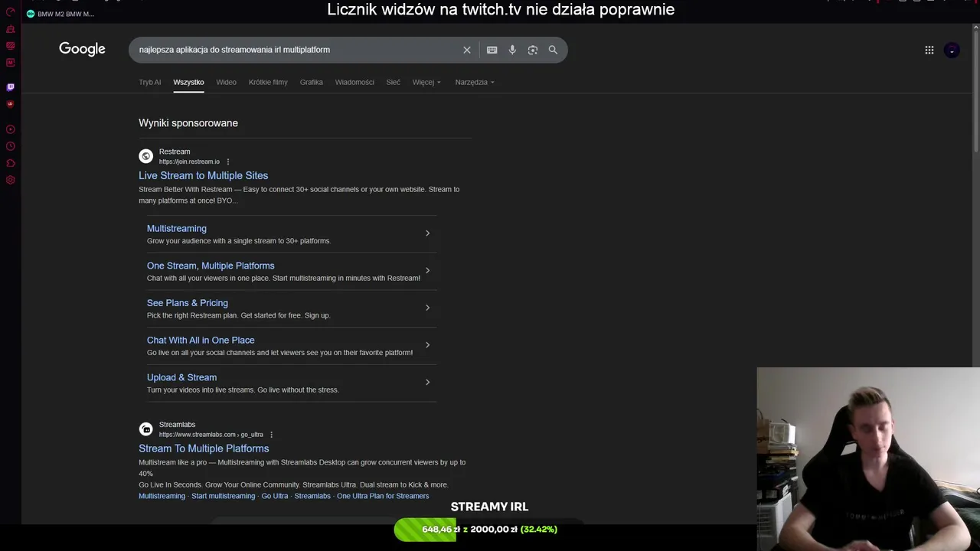Open History clock icon in the sidebar
Image resolution: width=980 pixels, height=551 pixels.
10,146
